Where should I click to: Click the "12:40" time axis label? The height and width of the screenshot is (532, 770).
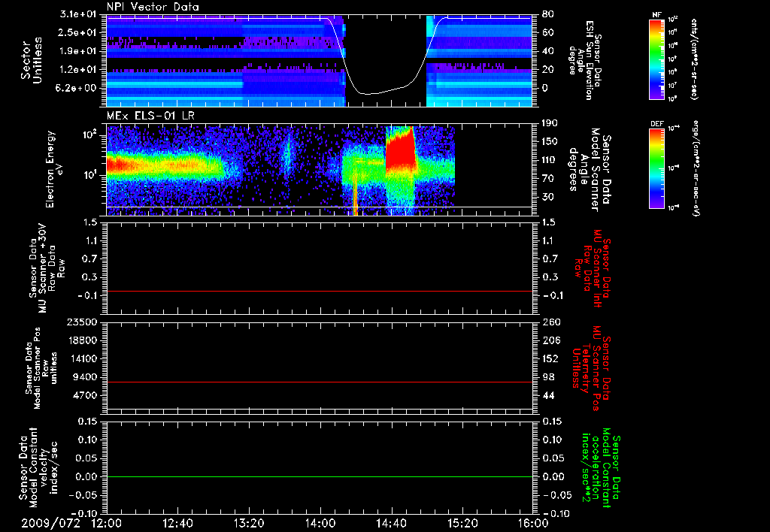coord(177,523)
